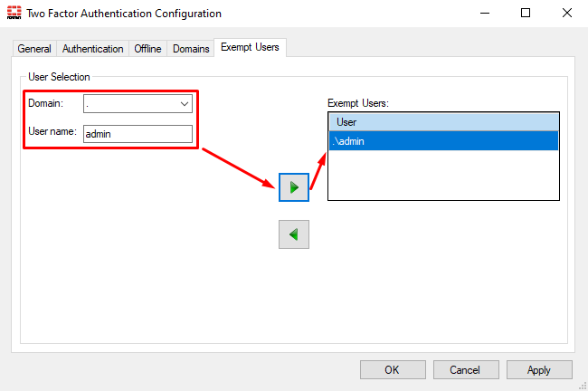Select the .\admin entry in Exempt Users

tap(443, 141)
